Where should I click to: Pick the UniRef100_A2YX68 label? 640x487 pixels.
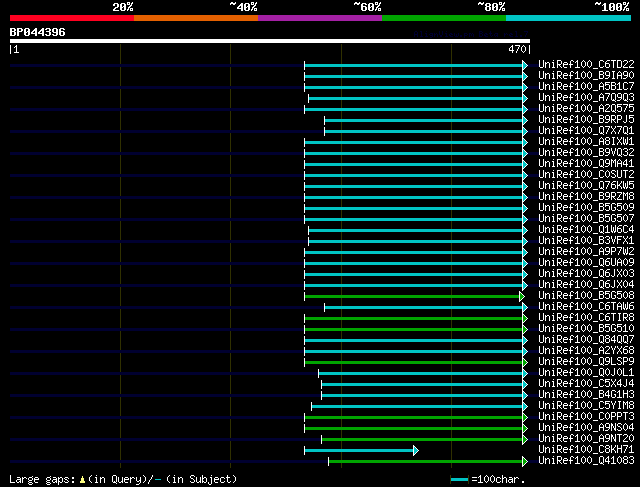(x=586, y=351)
